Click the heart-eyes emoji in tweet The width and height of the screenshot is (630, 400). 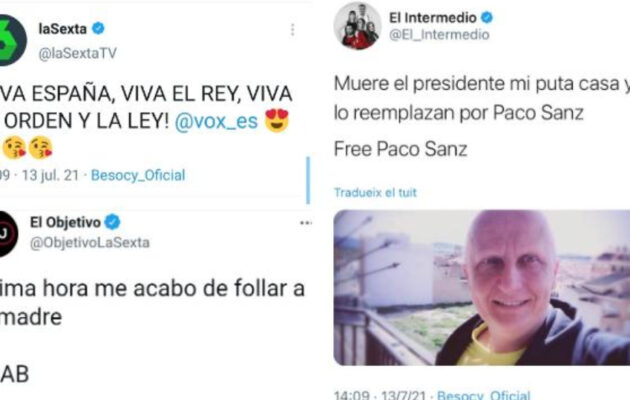[x=277, y=120]
